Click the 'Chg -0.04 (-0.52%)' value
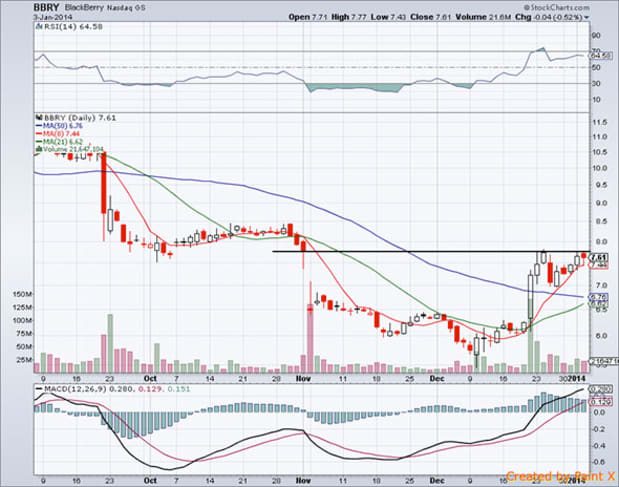The width and height of the screenshot is (619, 487). click(549, 17)
